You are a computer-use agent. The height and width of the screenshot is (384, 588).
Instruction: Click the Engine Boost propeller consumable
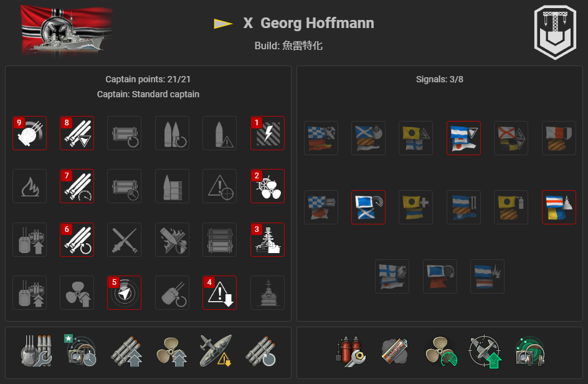tap(441, 352)
